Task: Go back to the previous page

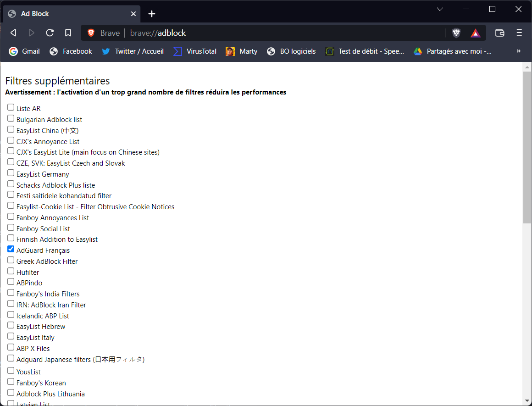Action: 14,33
